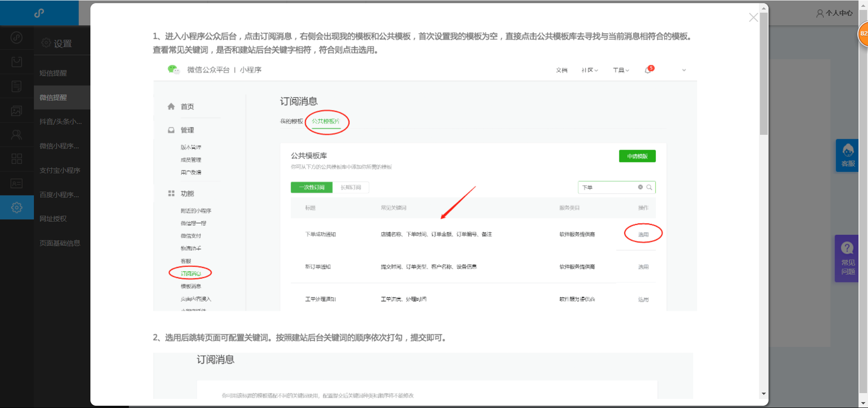This screenshot has width=868, height=408.
Task: Click the first tutorial screenshot showing 公共模板库
Action: coord(425,186)
